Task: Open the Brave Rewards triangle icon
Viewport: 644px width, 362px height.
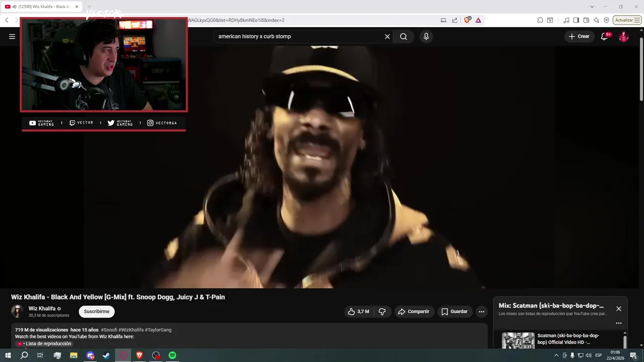Action: pyautogui.click(x=478, y=20)
